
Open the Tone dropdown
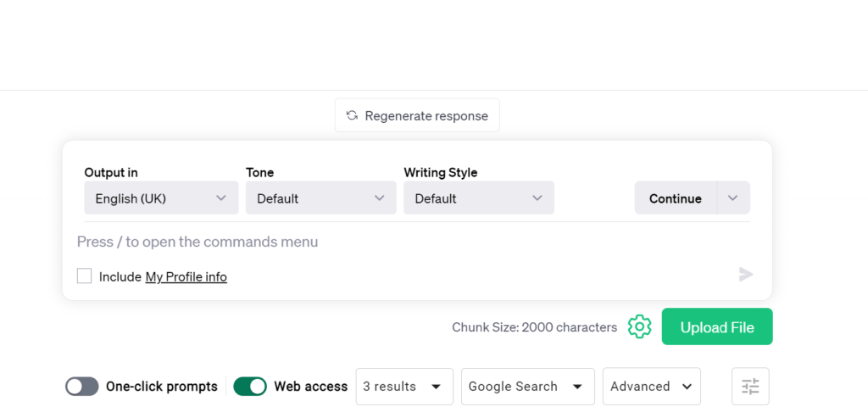point(321,198)
